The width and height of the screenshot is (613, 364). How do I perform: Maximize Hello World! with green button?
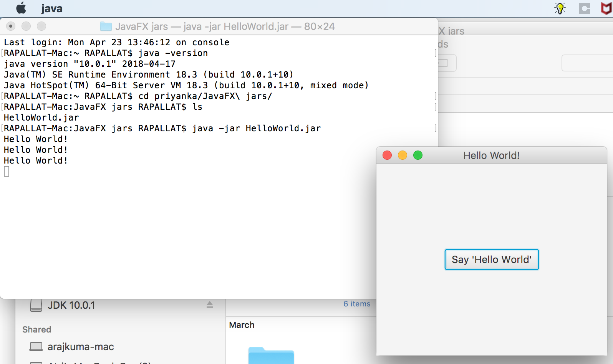(418, 155)
